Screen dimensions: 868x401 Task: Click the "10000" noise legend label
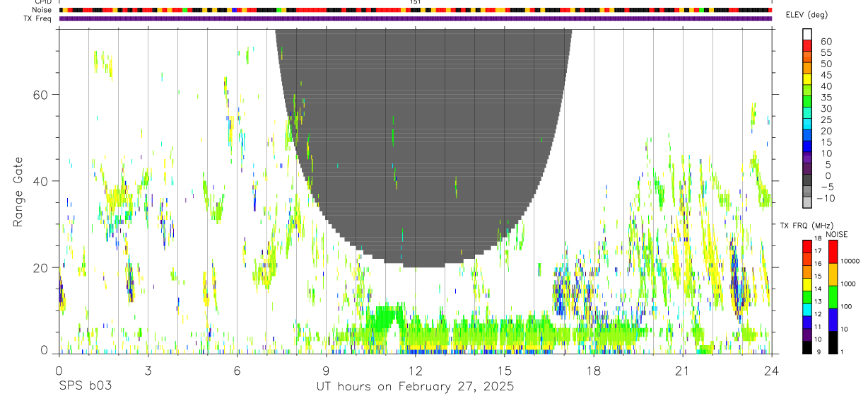pos(850,261)
